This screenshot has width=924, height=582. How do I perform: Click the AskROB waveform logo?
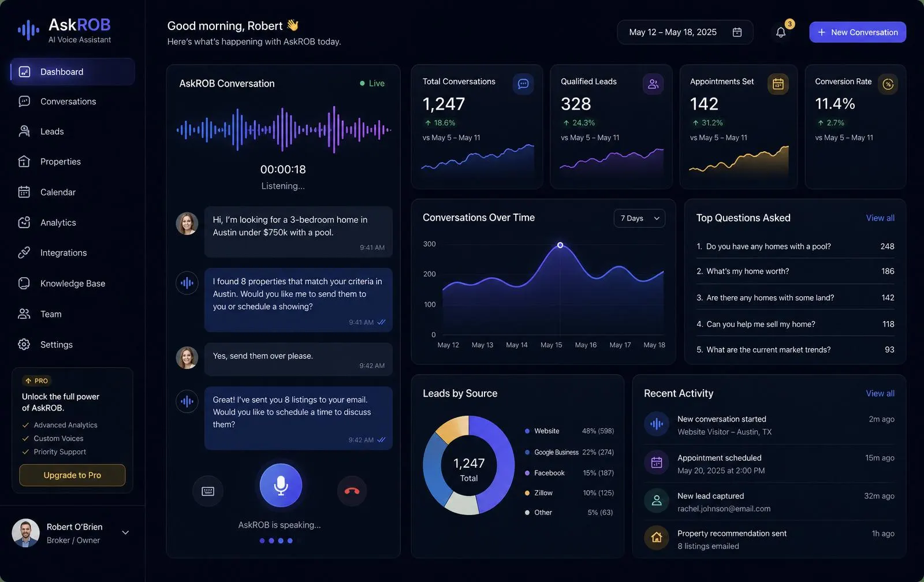click(28, 30)
